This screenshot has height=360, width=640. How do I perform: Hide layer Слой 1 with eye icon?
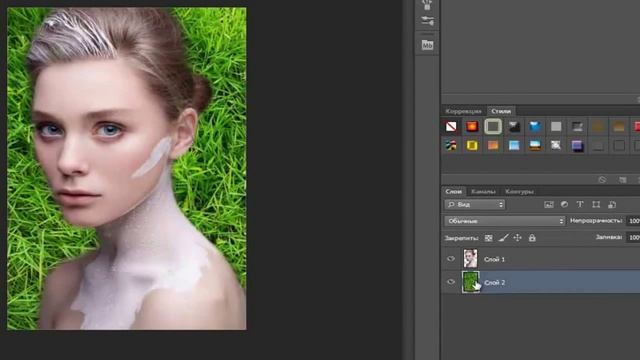point(451,259)
